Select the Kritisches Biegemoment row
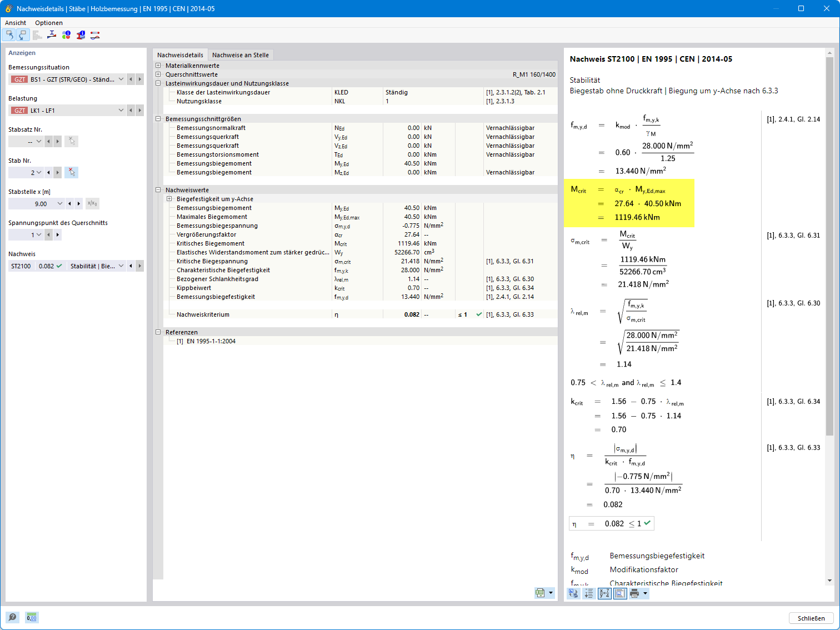Viewport: 840px width, 630px height. [x=361, y=243]
